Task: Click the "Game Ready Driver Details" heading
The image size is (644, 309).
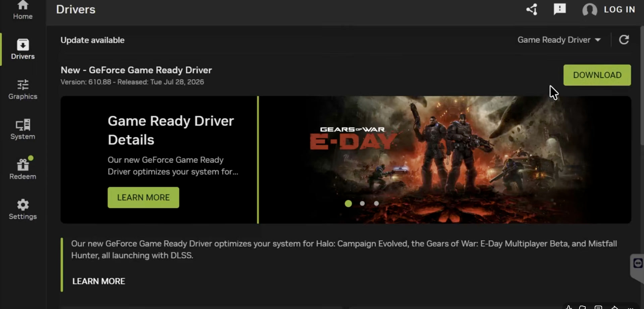Action: pos(171,130)
